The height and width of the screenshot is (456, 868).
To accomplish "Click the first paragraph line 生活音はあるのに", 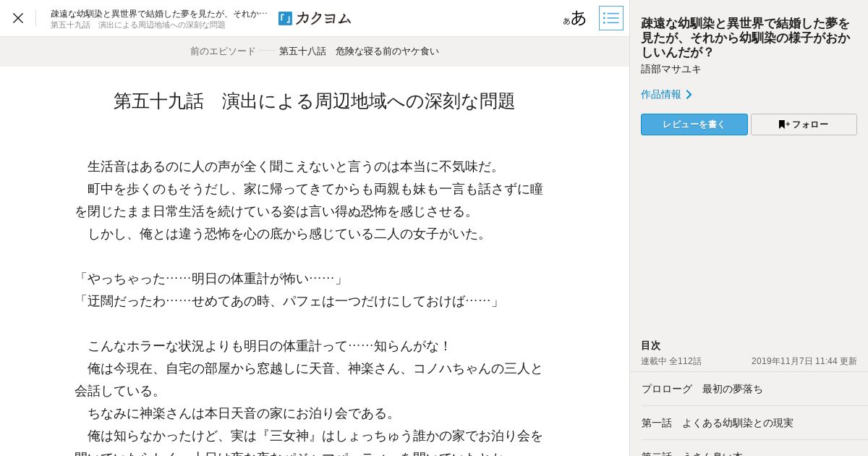I will (x=295, y=166).
